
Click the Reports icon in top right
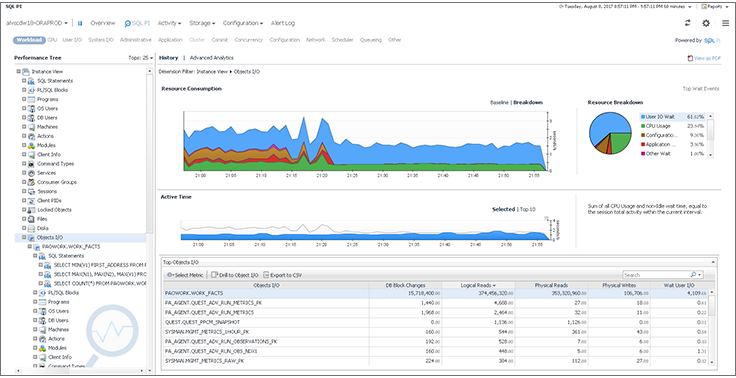click(704, 7)
